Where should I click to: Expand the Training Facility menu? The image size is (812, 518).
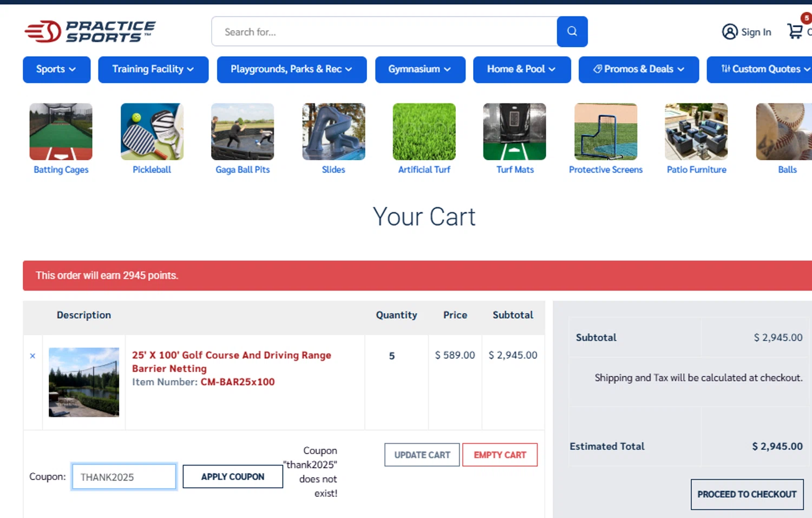(x=153, y=69)
